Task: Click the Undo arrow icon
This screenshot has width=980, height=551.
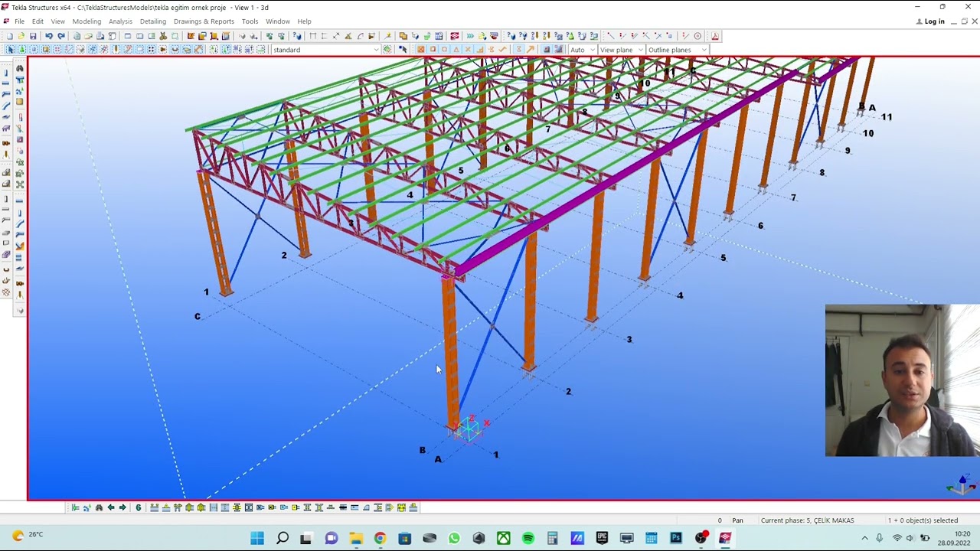Action: click(x=48, y=36)
